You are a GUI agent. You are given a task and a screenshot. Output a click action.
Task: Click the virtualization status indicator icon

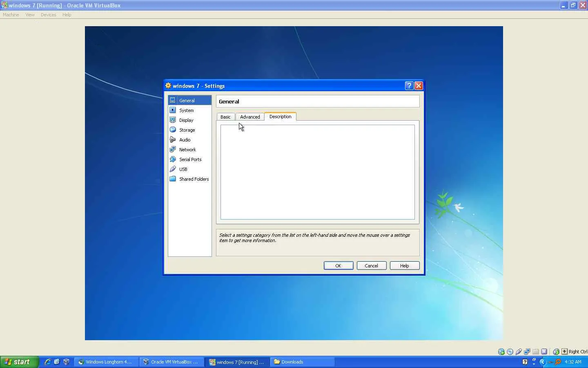click(x=544, y=352)
